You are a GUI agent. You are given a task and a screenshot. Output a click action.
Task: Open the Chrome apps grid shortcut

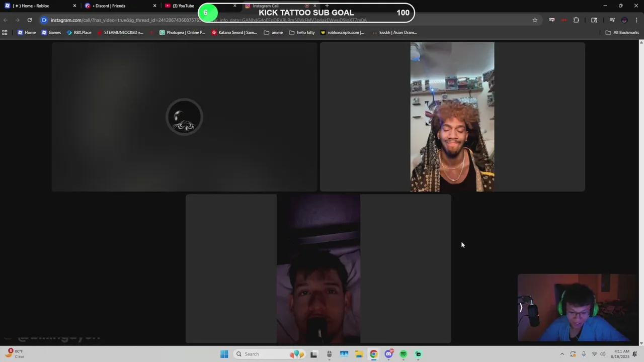5,32
